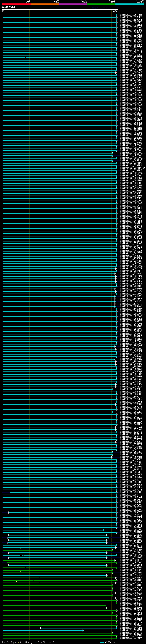Open hit UniRef100_A5AKA8

[x=131, y=27]
